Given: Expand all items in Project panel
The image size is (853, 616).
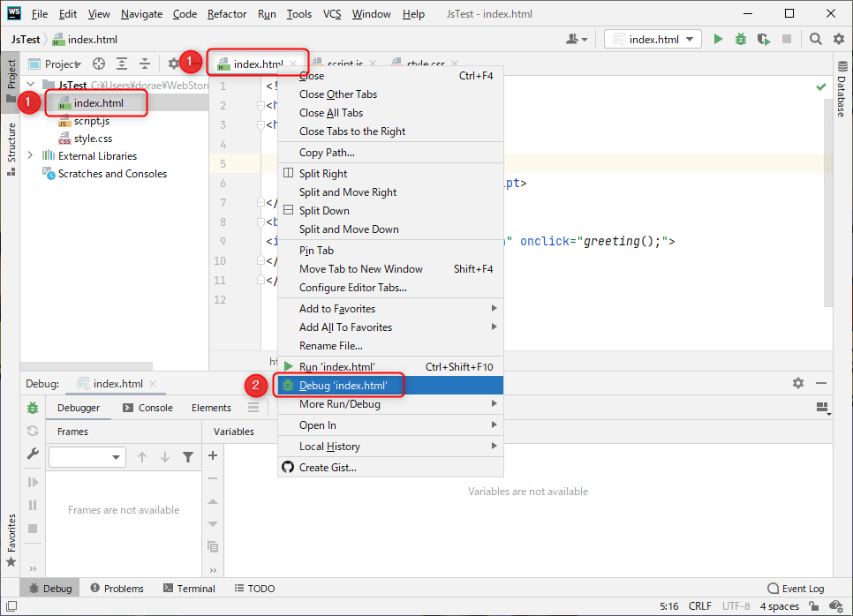Looking at the screenshot, I should tap(122, 64).
